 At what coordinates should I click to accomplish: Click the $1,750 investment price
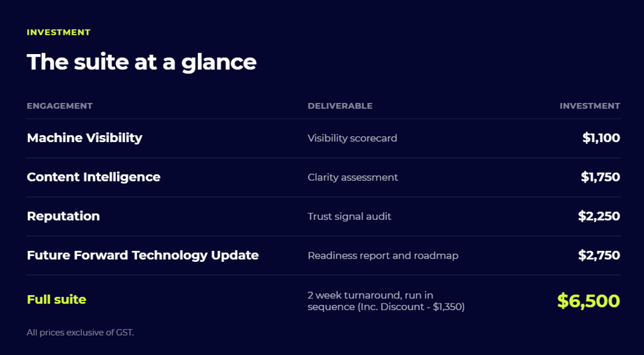600,177
